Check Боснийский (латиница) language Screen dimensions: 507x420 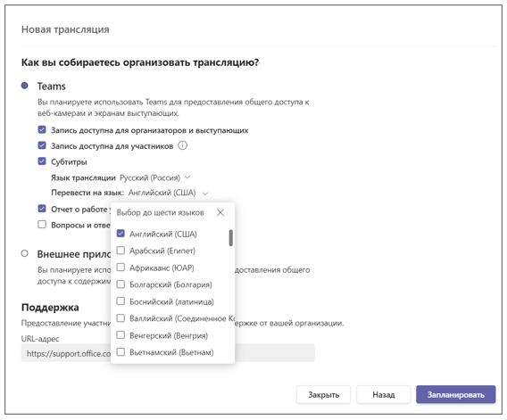tap(121, 301)
